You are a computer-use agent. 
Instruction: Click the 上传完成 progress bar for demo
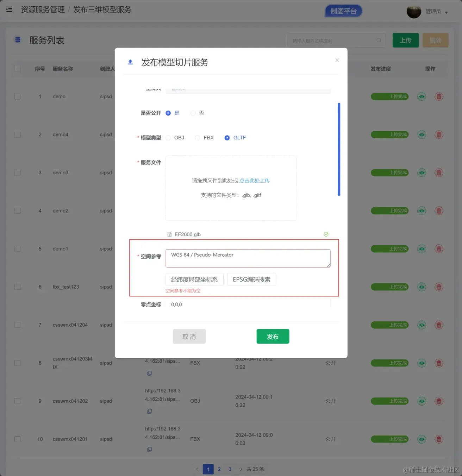click(x=390, y=96)
